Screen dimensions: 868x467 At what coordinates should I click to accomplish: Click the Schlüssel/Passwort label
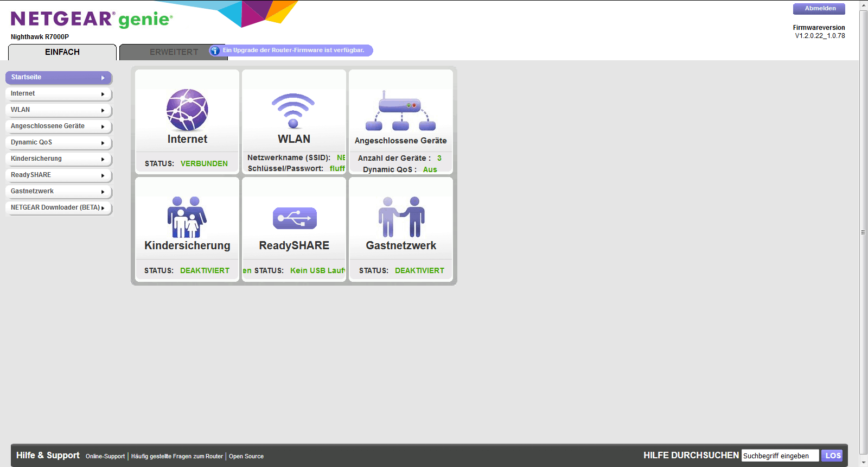tap(285, 168)
